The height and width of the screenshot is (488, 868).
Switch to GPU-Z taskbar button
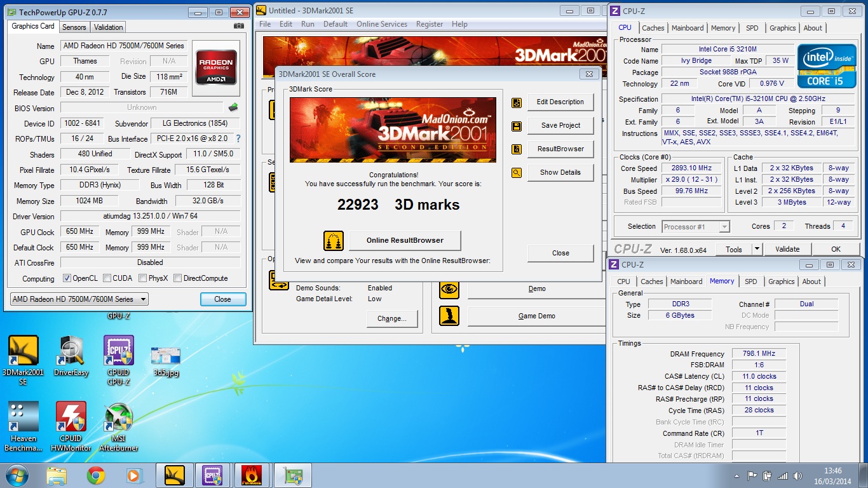pos(293,475)
